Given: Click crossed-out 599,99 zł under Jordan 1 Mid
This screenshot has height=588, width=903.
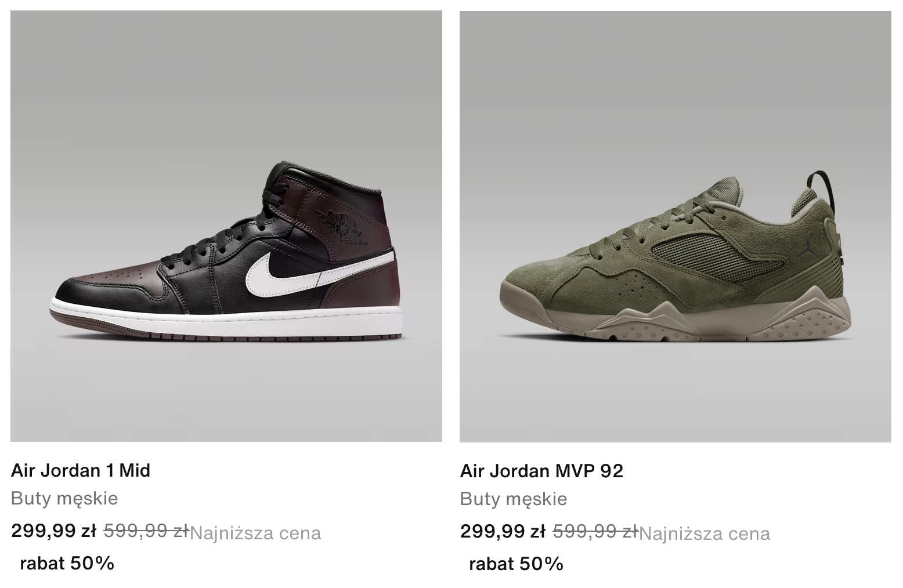Looking at the screenshot, I should 146,531.
